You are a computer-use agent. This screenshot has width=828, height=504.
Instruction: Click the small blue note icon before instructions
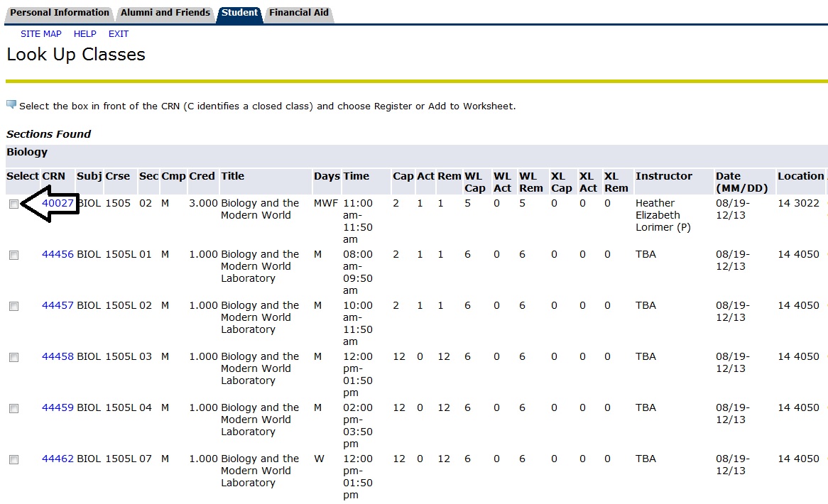click(x=10, y=104)
